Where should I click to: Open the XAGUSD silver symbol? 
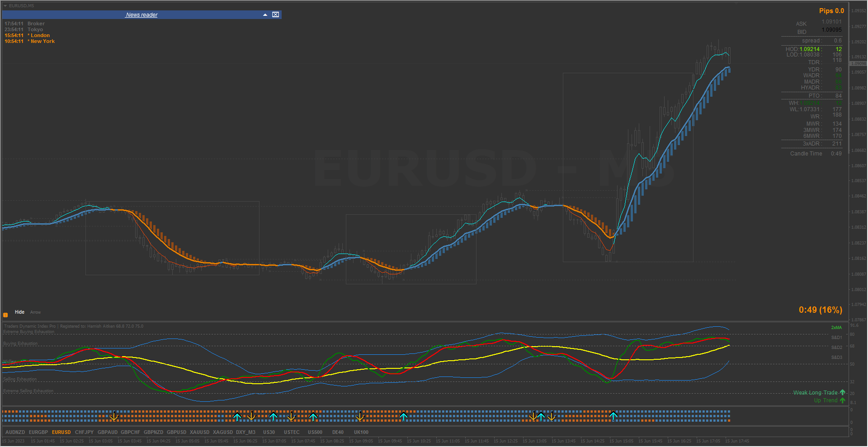(x=223, y=433)
